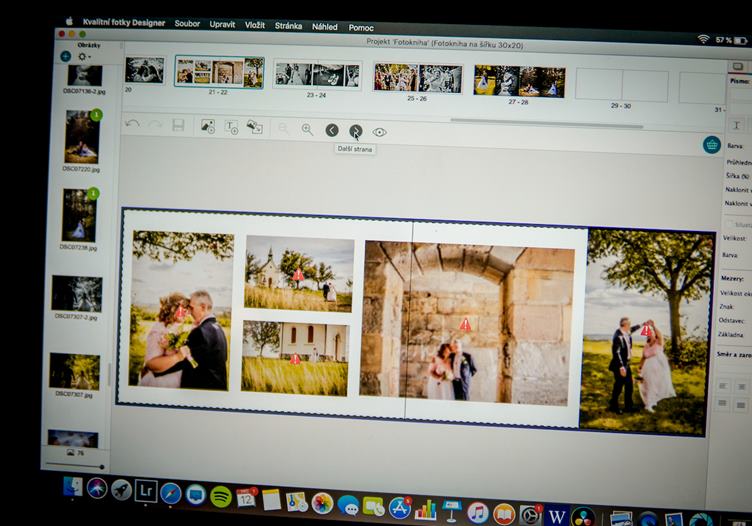Open the gear options dropdown under Obrázky
The width and height of the screenshot is (752, 526).
pos(84,57)
